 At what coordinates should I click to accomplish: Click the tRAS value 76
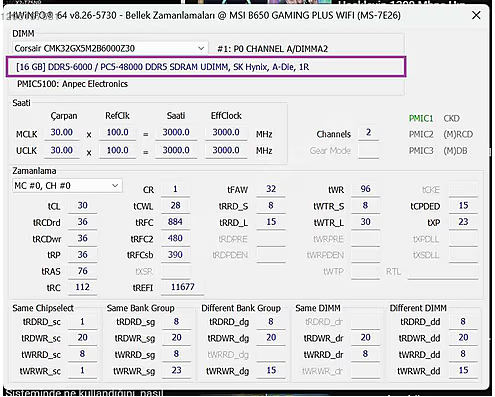tap(83, 271)
